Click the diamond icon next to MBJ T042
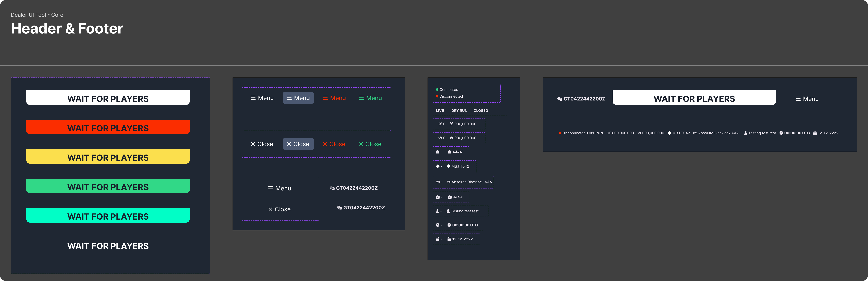The width and height of the screenshot is (868, 281). 448,166
